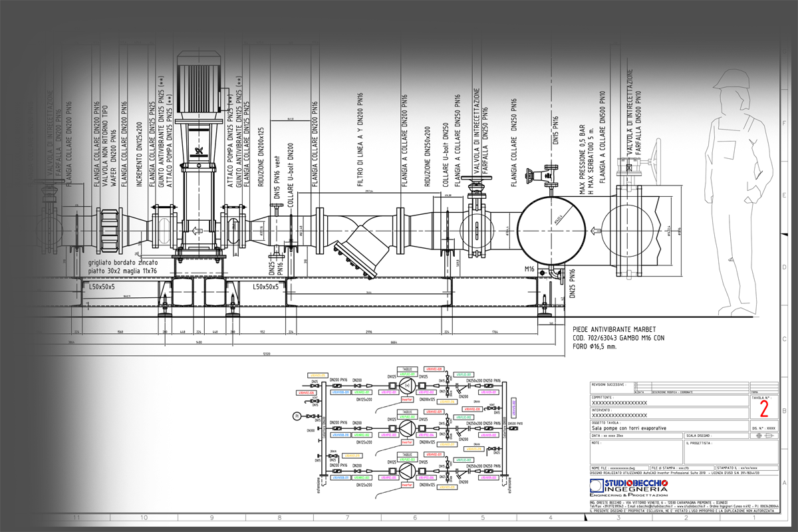The image size is (798, 532).
Task: Select the 'FILTRO DI LINEA A Y DN200 PN16' label
Action: pyautogui.click(x=360, y=141)
